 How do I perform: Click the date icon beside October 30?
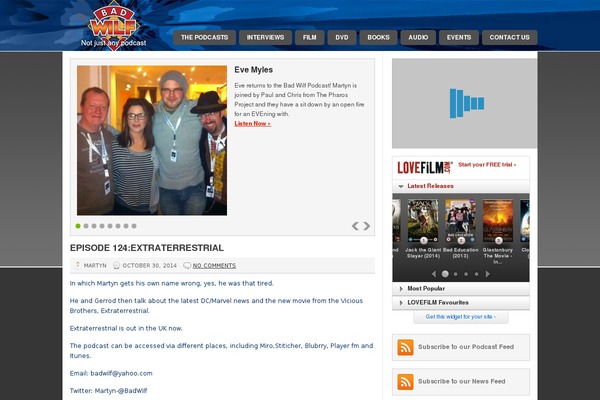[117, 265]
